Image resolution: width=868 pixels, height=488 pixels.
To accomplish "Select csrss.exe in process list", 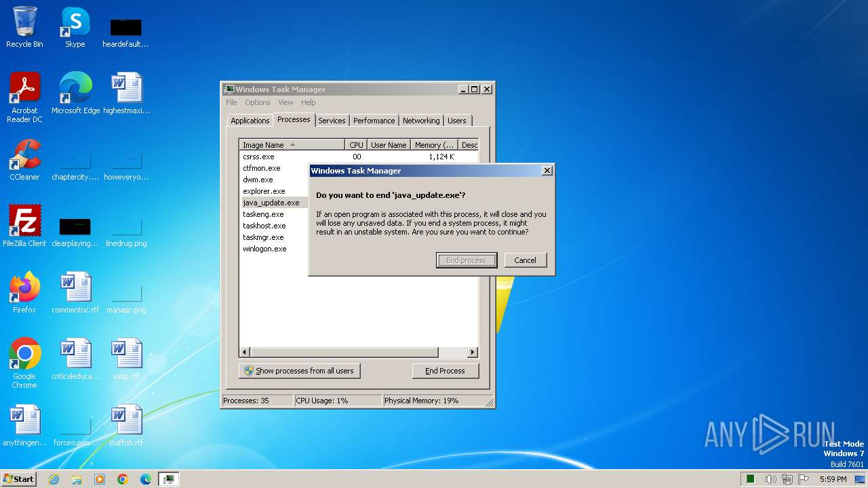I will pyautogui.click(x=258, y=157).
